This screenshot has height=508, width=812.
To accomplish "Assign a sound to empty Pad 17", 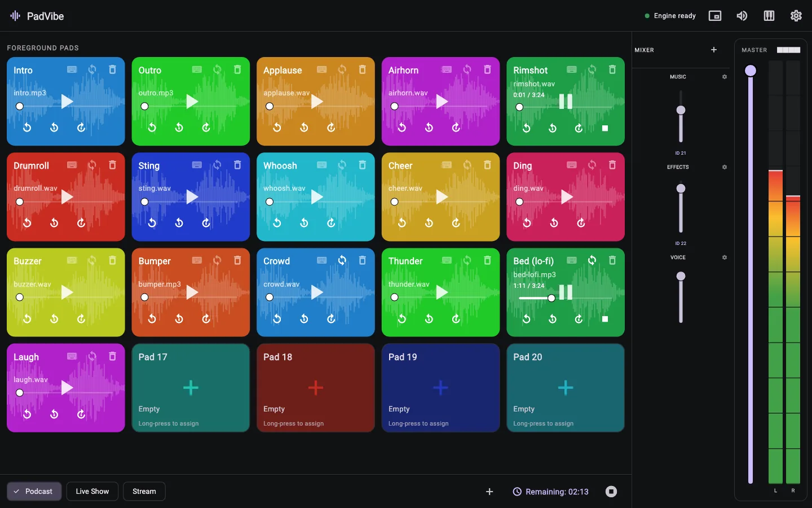I will (x=191, y=388).
